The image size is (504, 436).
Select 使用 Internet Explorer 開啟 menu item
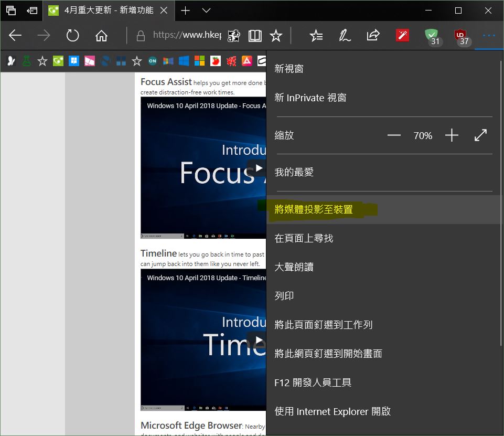tap(384, 411)
